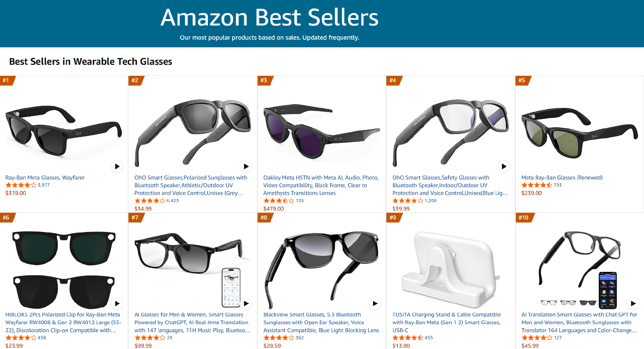Viewport: 644px width, 349px height.
Task: Open the 3,977 ratings for Ray-Ban Meta Glasses
Action: click(x=44, y=185)
